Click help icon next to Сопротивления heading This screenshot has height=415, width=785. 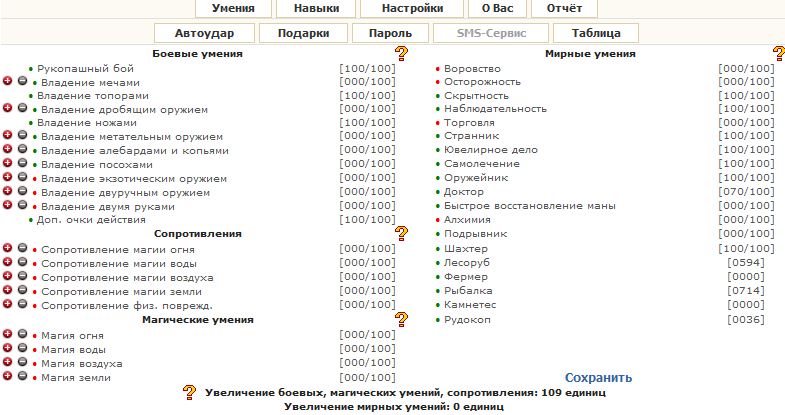pos(402,233)
